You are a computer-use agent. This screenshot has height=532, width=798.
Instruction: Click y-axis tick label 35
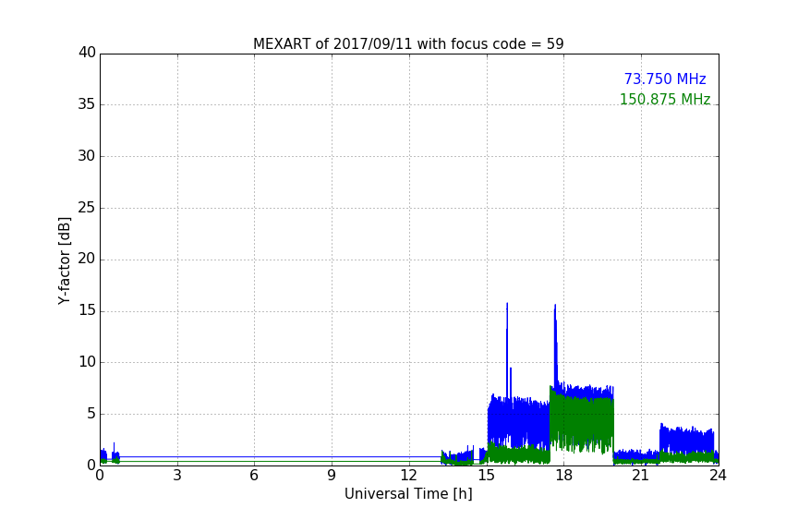(87, 104)
